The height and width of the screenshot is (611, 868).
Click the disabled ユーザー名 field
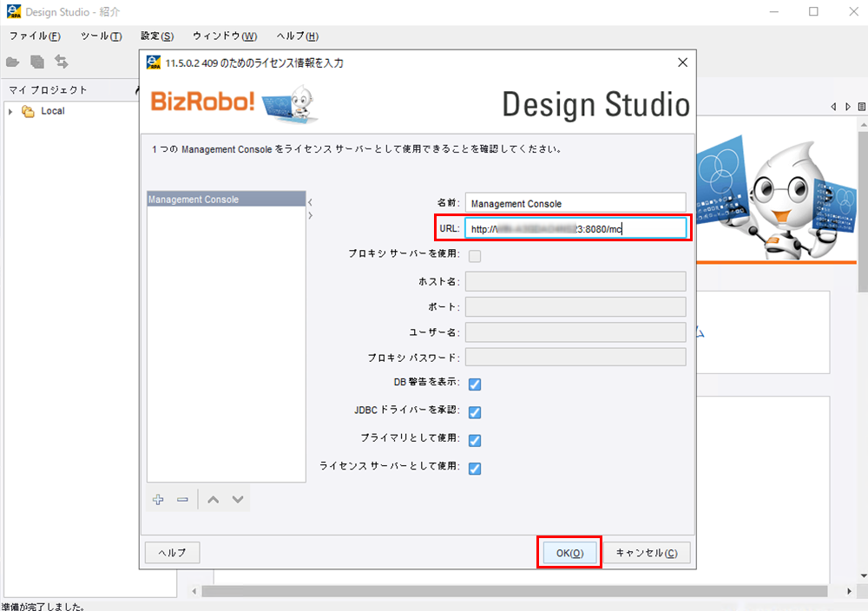coord(575,332)
